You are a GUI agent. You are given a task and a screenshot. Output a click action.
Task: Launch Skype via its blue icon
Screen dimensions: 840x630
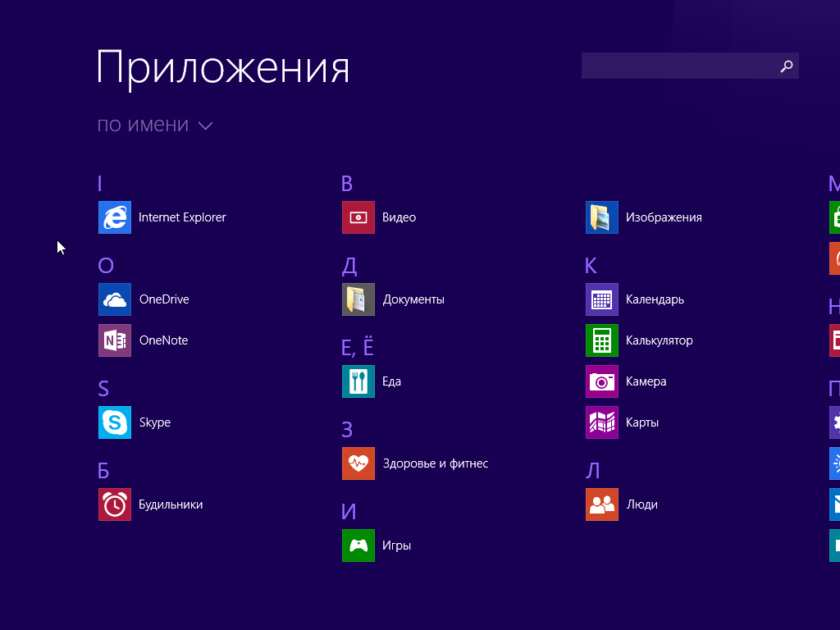(x=114, y=422)
